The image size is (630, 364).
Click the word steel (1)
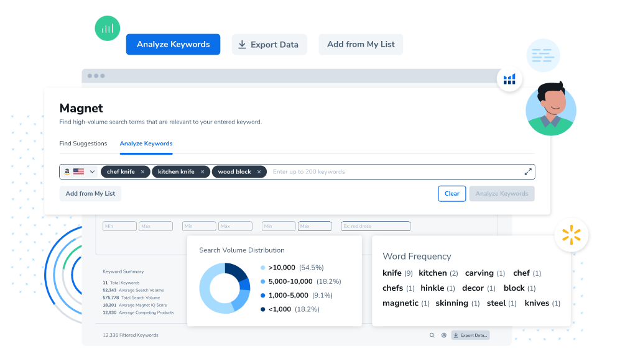click(502, 303)
